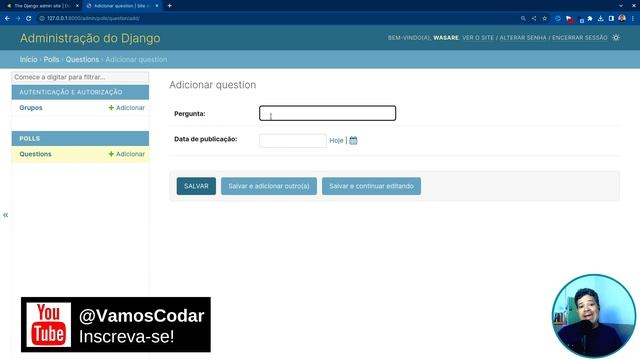Open the browser three-dot menu
Image resolution: width=640 pixels, height=360 pixels.
tap(633, 18)
